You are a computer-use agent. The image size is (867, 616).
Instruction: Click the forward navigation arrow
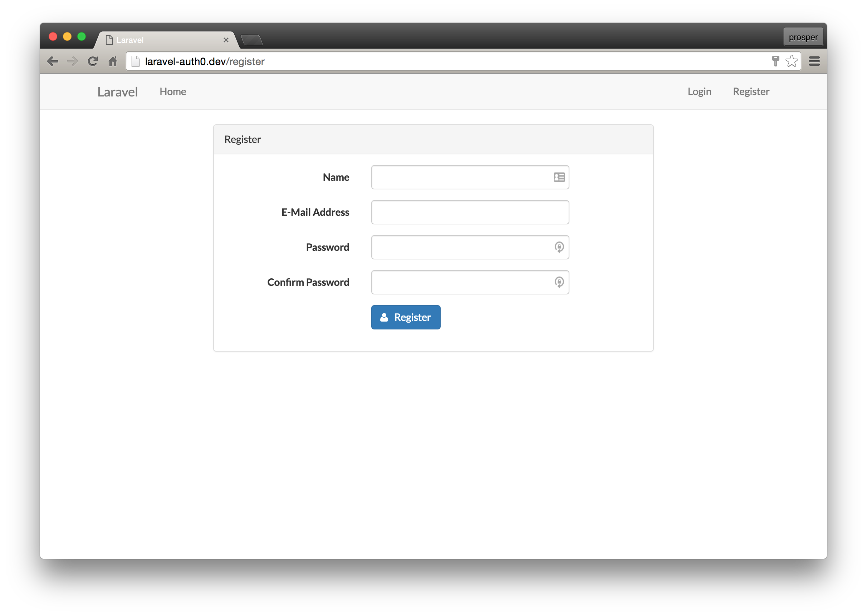tap(72, 61)
